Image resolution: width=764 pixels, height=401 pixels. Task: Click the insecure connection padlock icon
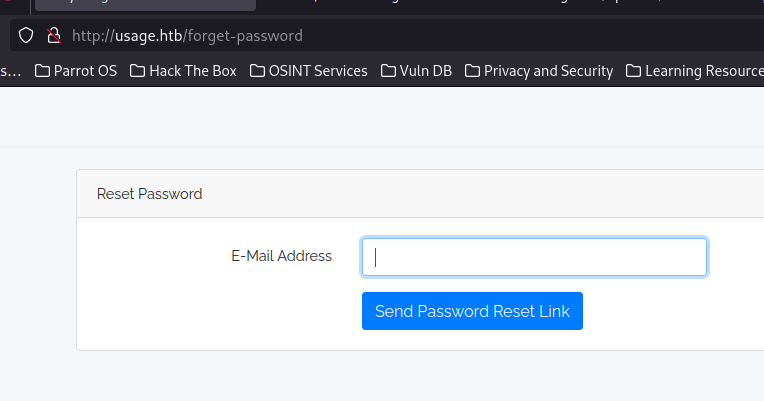pos(55,36)
